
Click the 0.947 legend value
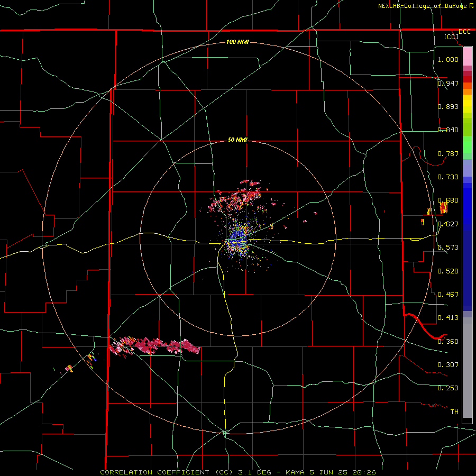click(x=448, y=83)
